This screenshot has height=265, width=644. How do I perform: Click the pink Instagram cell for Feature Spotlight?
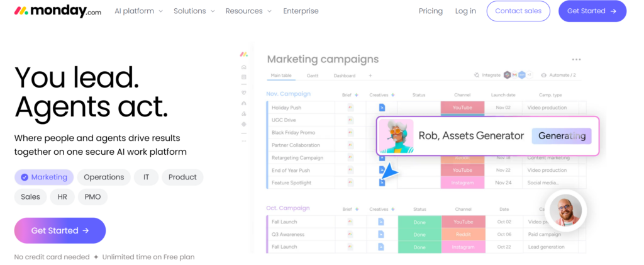point(462,183)
